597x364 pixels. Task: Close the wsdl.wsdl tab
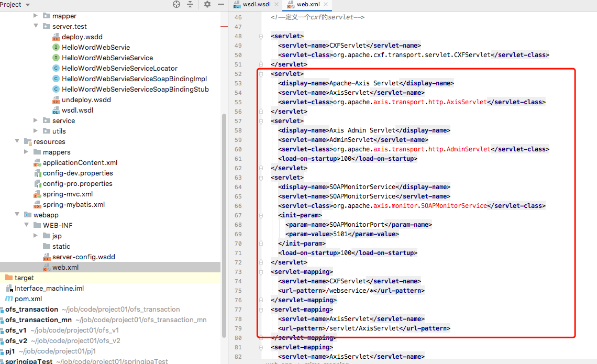point(277,4)
